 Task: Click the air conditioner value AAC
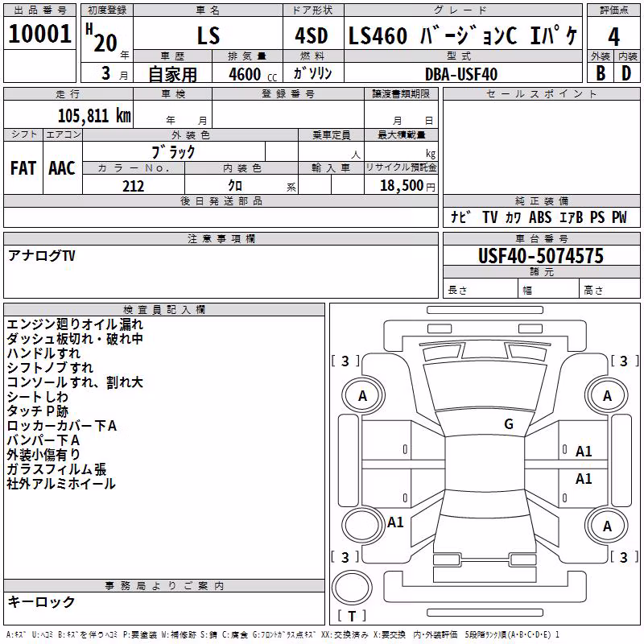point(62,168)
